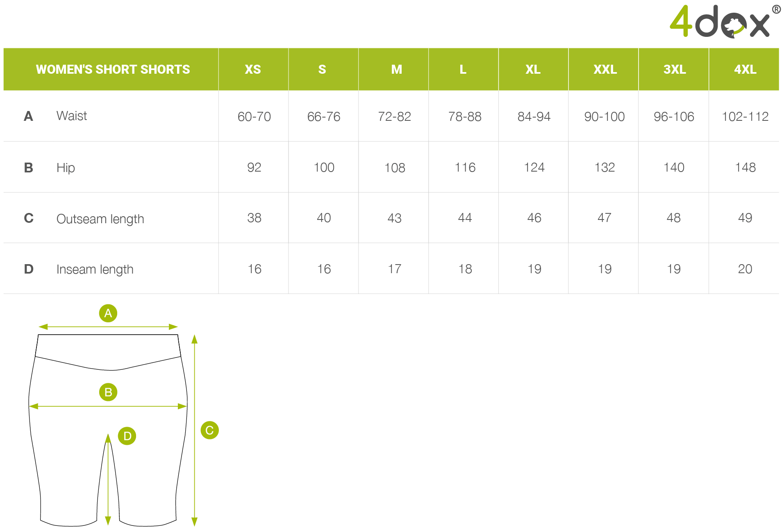Select the XS size column header
Image resolution: width=784 pixels, height=532 pixels.
[x=253, y=69]
